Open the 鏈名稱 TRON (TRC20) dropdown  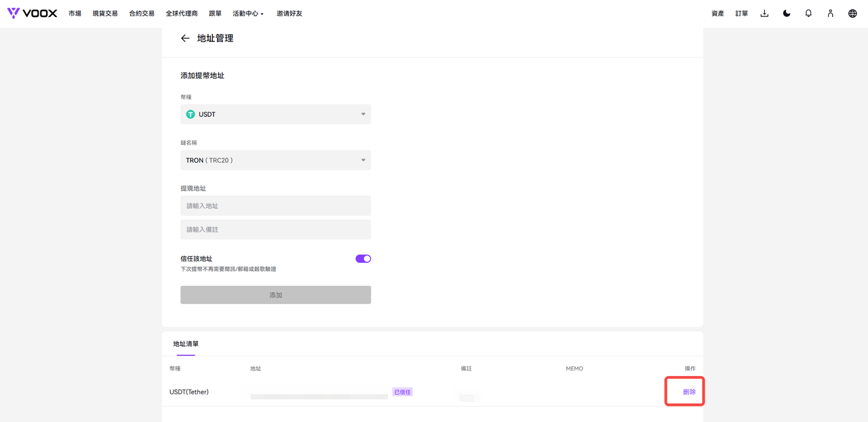(x=275, y=161)
